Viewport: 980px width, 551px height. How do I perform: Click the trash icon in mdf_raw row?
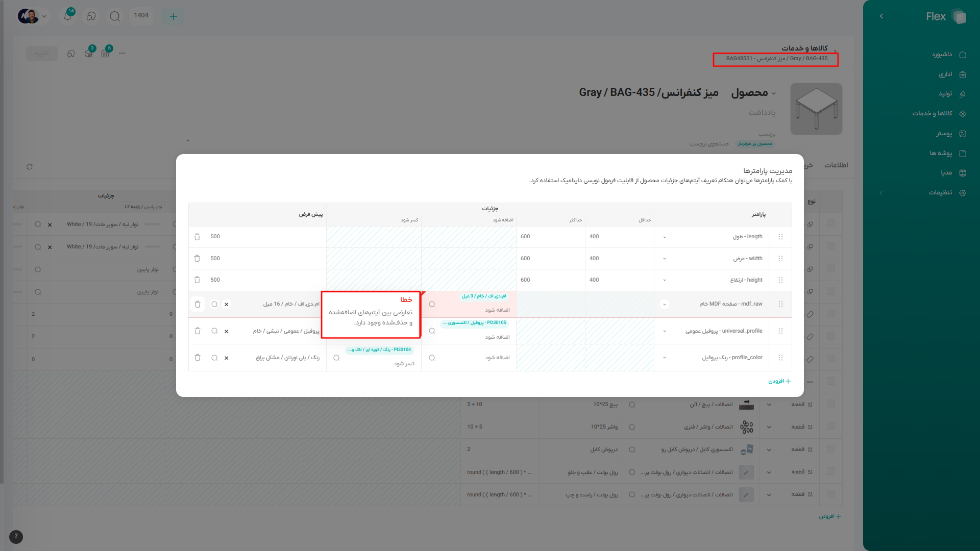[x=198, y=304]
